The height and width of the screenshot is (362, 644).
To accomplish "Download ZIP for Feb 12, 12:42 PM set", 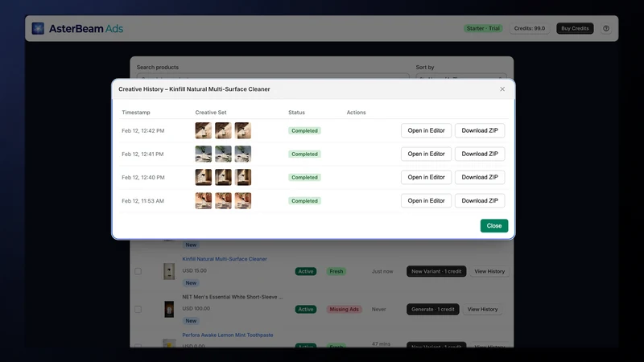I will click(x=480, y=130).
